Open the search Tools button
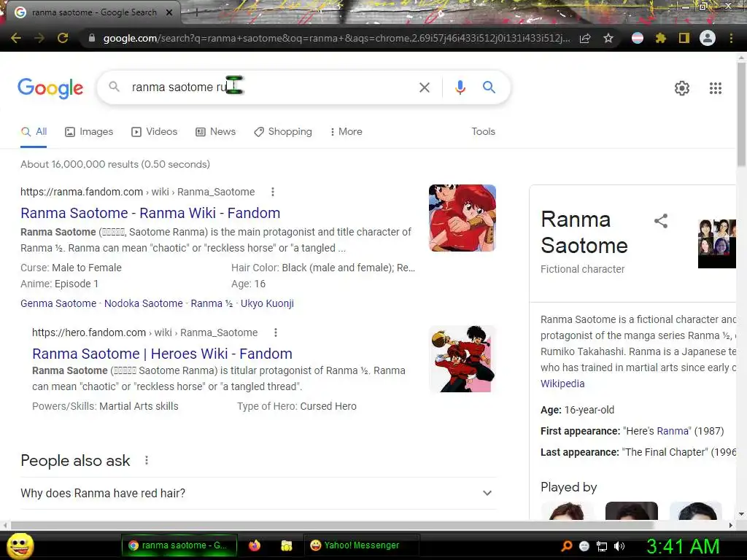The image size is (747, 560). click(483, 131)
